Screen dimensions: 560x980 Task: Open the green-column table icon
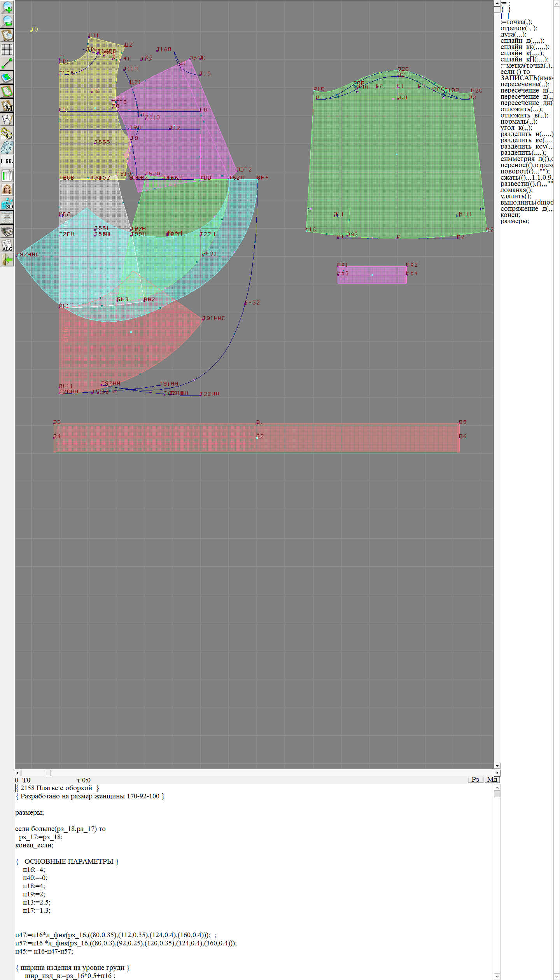pyautogui.click(x=7, y=175)
